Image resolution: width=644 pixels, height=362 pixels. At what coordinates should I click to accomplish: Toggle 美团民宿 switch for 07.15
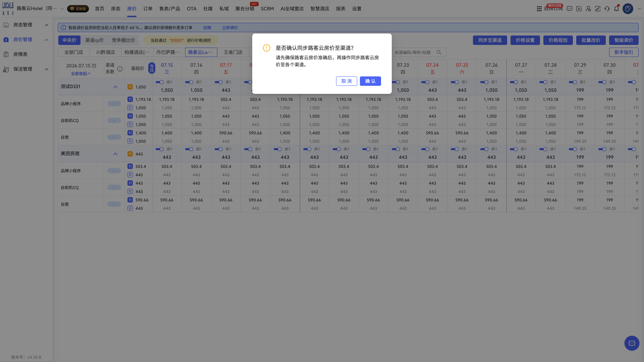pyautogui.click(x=160, y=149)
